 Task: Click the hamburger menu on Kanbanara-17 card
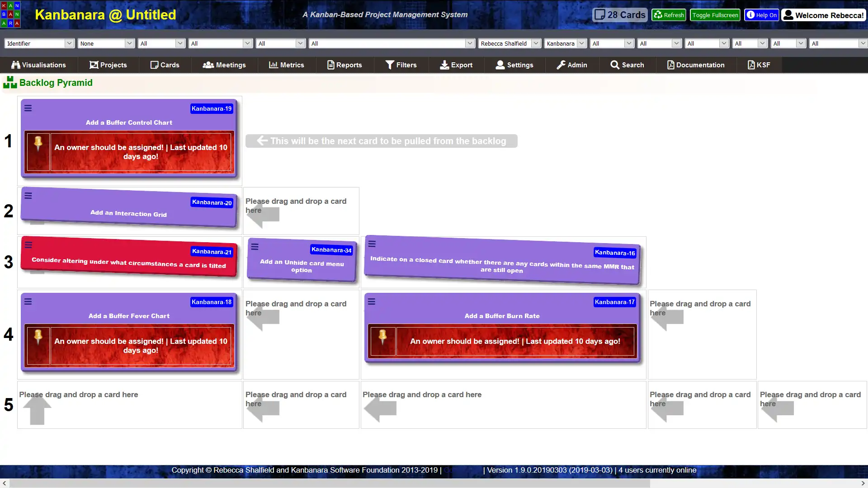(372, 301)
